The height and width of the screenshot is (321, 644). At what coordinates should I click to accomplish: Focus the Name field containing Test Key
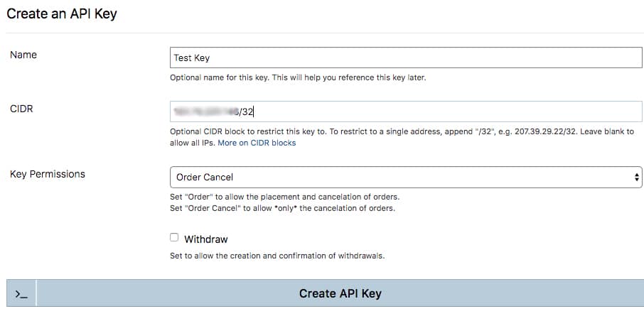(405, 58)
